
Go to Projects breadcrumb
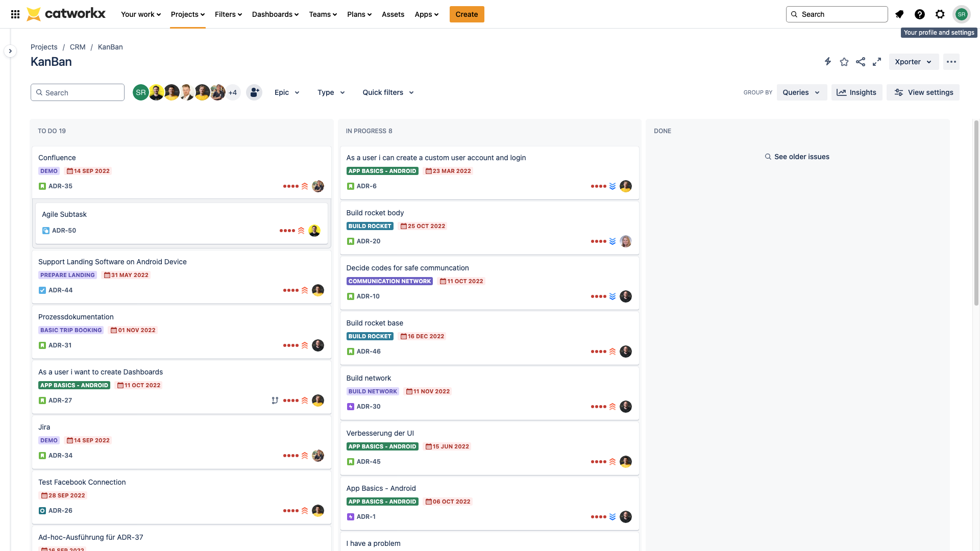[44, 47]
